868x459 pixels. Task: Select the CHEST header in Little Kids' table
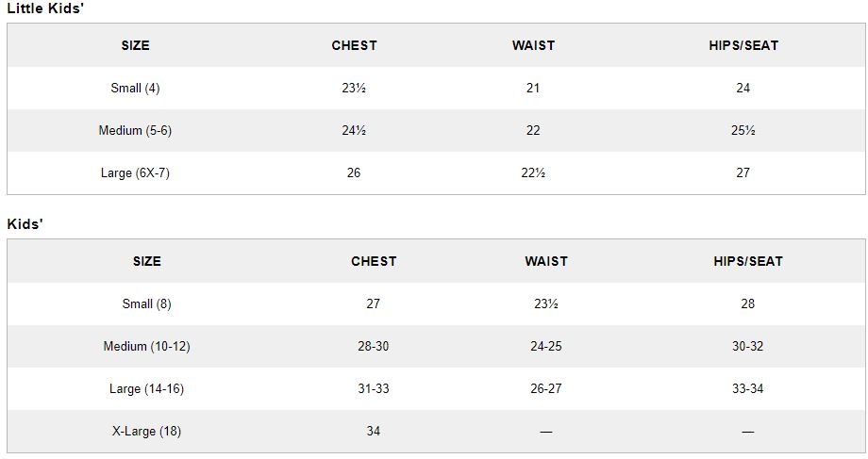click(x=354, y=45)
